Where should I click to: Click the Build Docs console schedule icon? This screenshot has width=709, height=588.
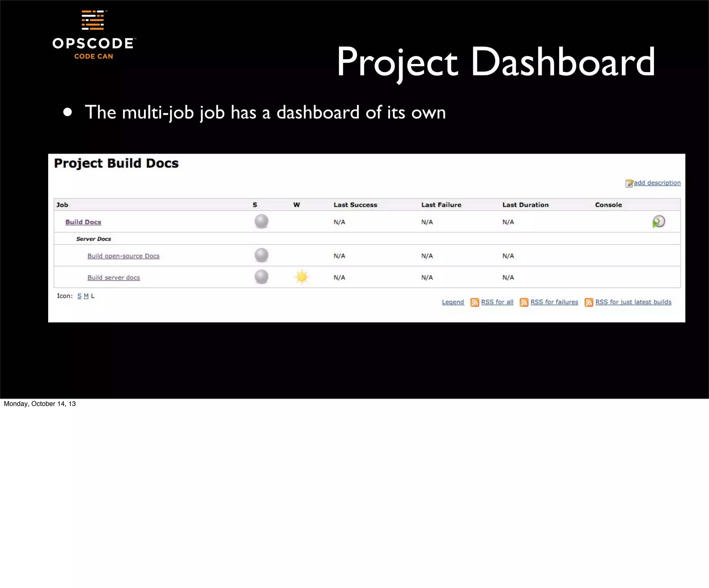658,221
